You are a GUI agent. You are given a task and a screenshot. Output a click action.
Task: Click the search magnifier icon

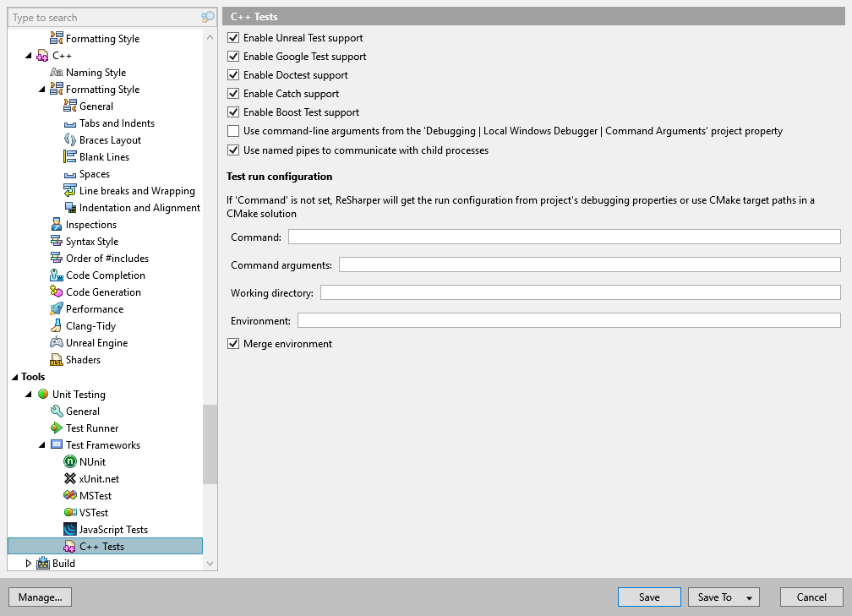(x=208, y=18)
